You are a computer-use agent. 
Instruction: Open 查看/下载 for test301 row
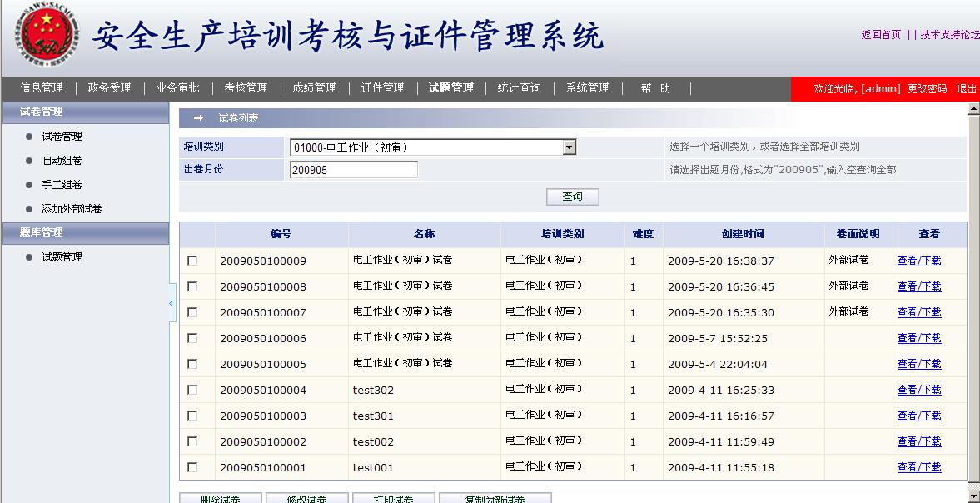pos(918,416)
